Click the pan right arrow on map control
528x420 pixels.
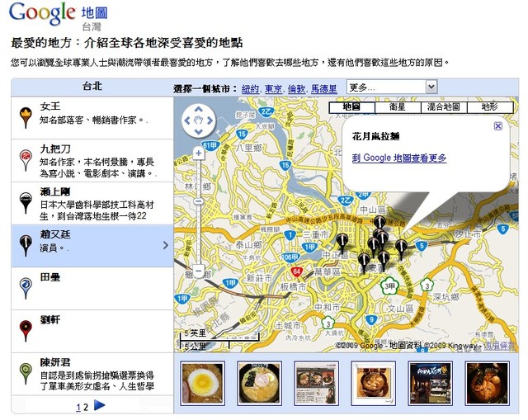click(210, 120)
